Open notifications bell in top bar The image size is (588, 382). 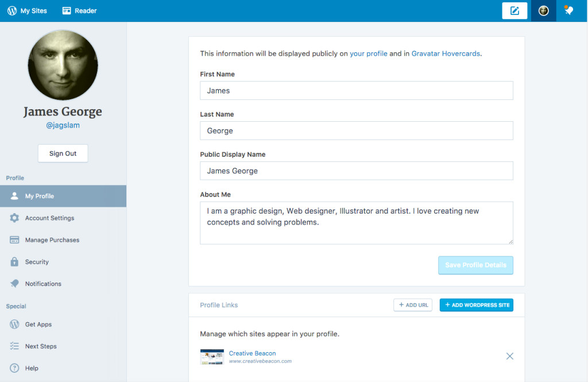568,10
